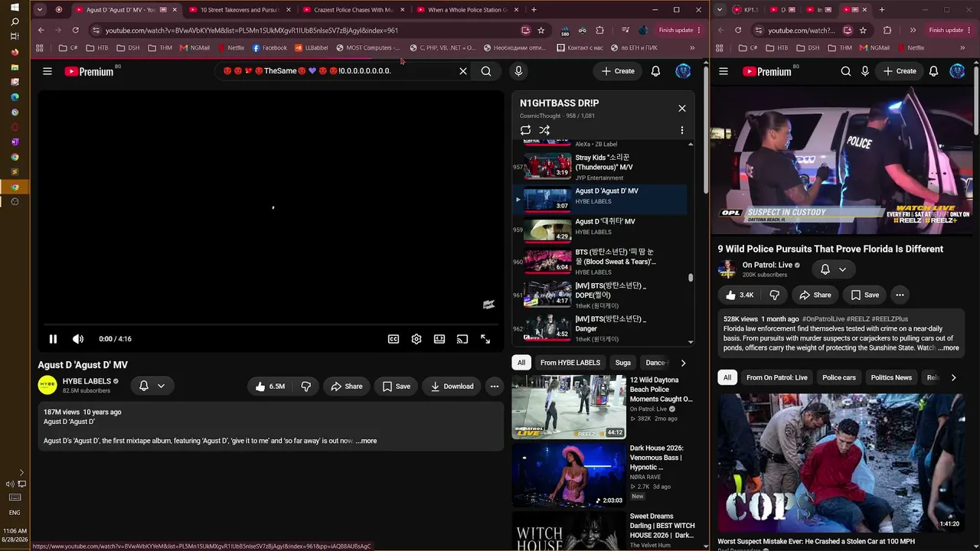The image size is (980, 551).
Task: Open the HYBE LABELS channel link
Action: (x=87, y=381)
